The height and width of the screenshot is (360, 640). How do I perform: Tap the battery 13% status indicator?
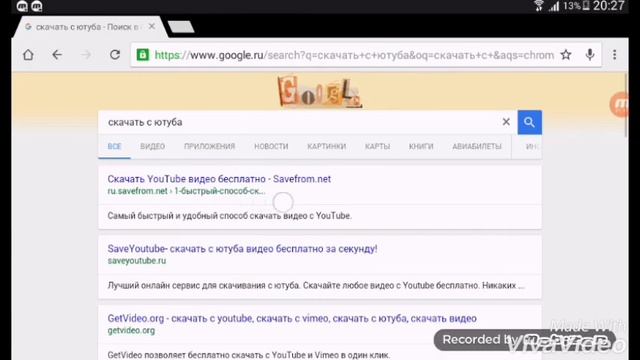click(x=576, y=6)
